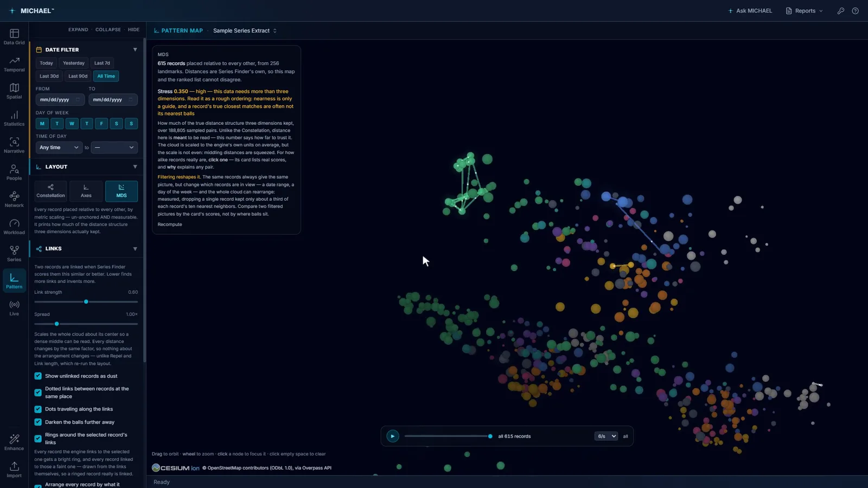Open the Spatial map view

14,91
